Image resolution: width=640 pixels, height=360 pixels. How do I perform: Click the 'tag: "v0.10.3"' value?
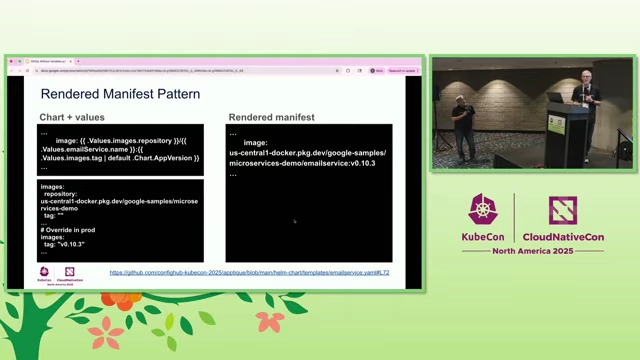coord(64,244)
